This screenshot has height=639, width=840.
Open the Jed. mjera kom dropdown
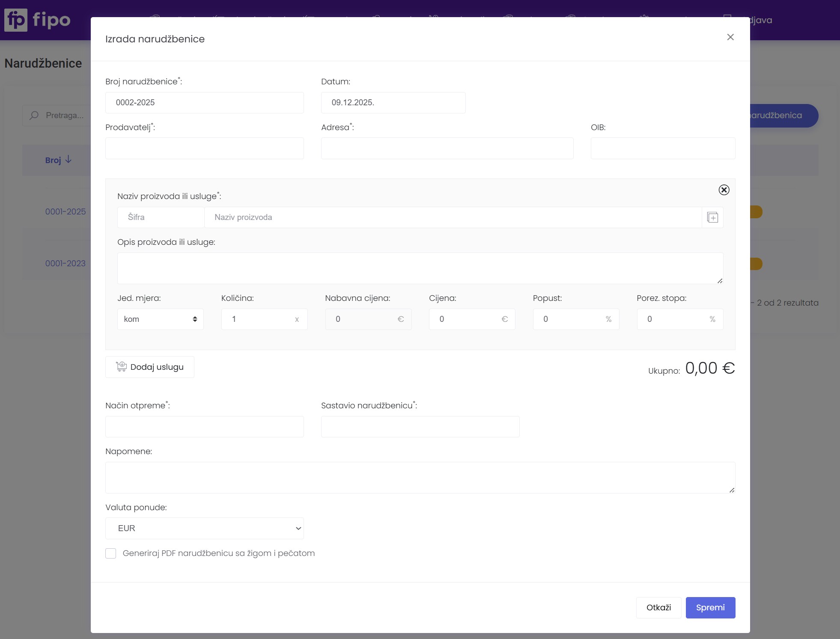(160, 319)
